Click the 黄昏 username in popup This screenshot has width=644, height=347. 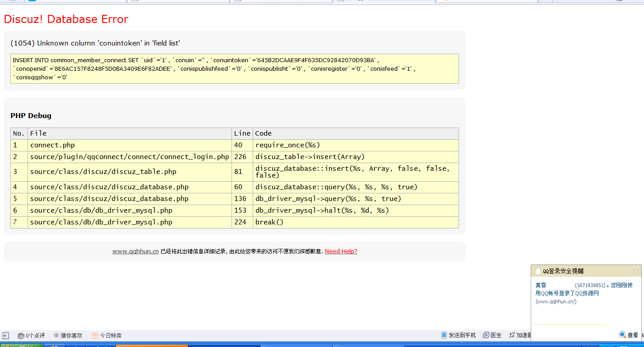pos(541,285)
